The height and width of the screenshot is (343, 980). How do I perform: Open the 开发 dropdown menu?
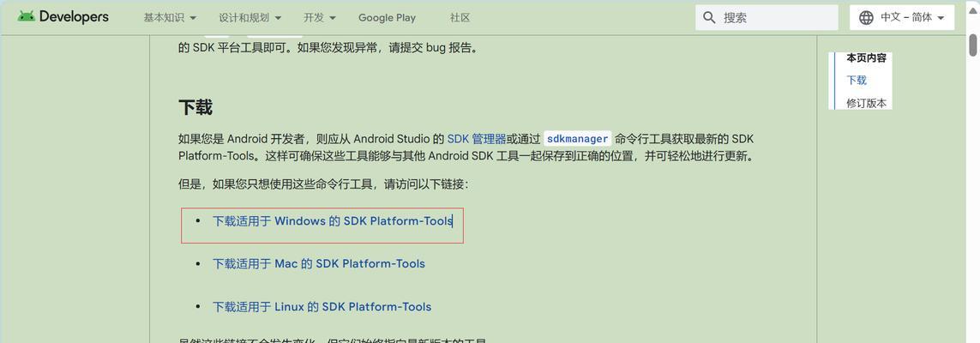tap(320, 17)
